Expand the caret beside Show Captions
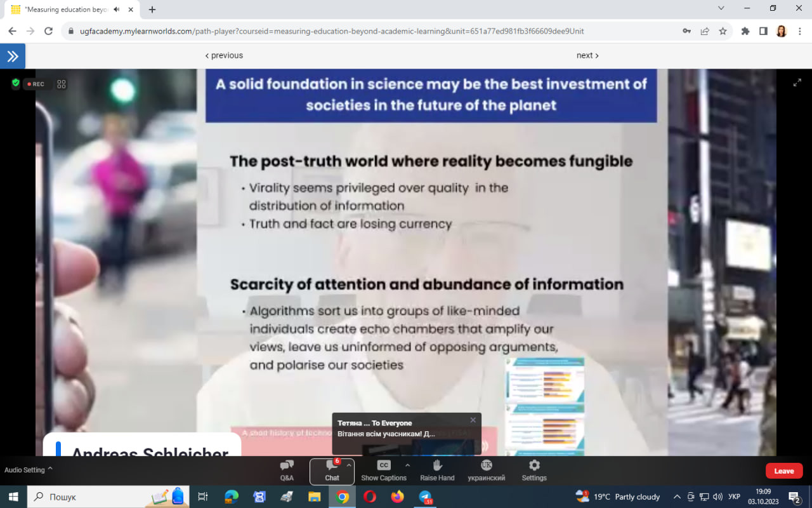 tap(407, 464)
